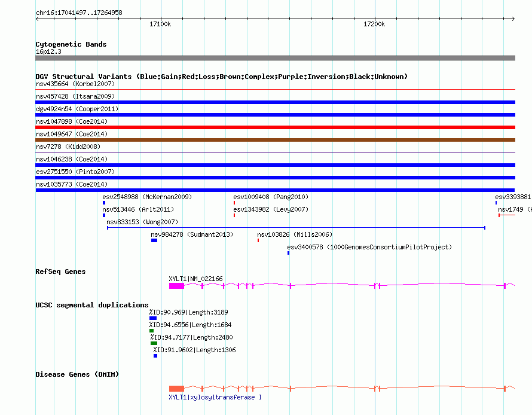Click the UCSC segmental duplications track heading
532x415 pixels.
[92, 305]
